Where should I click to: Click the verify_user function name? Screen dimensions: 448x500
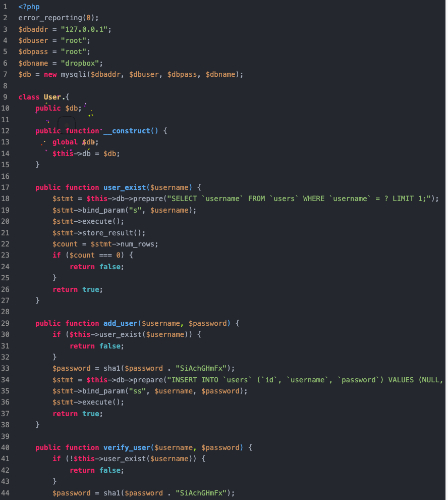(x=127, y=447)
